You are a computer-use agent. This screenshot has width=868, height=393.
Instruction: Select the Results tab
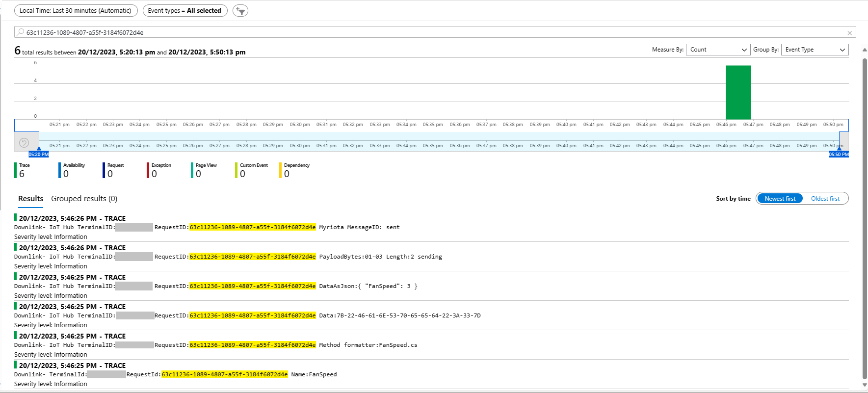point(30,199)
